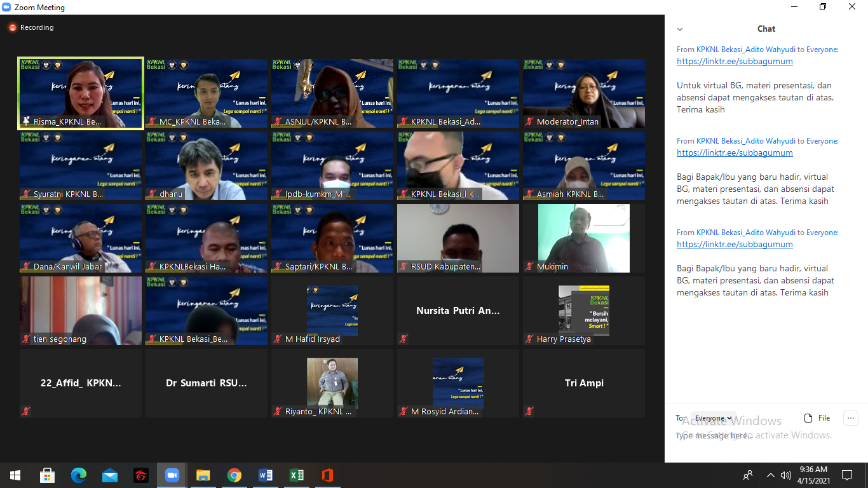Viewport: 868px width, 488px height.
Task: Select the Moderator_Intan video tile
Action: point(584,93)
